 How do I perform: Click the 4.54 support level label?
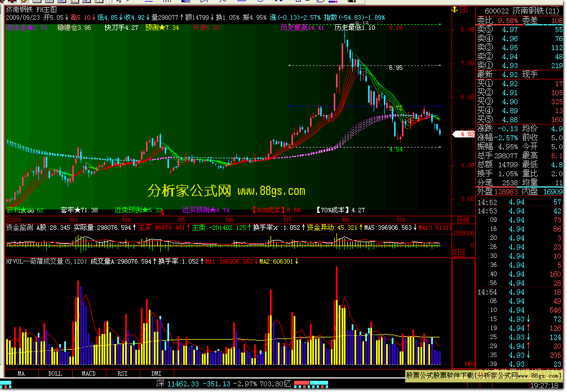pos(396,149)
